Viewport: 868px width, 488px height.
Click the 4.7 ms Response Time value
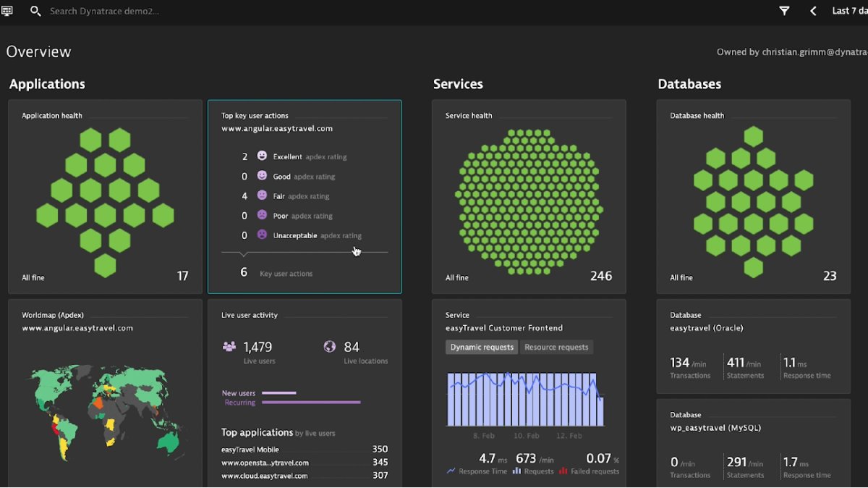493,458
